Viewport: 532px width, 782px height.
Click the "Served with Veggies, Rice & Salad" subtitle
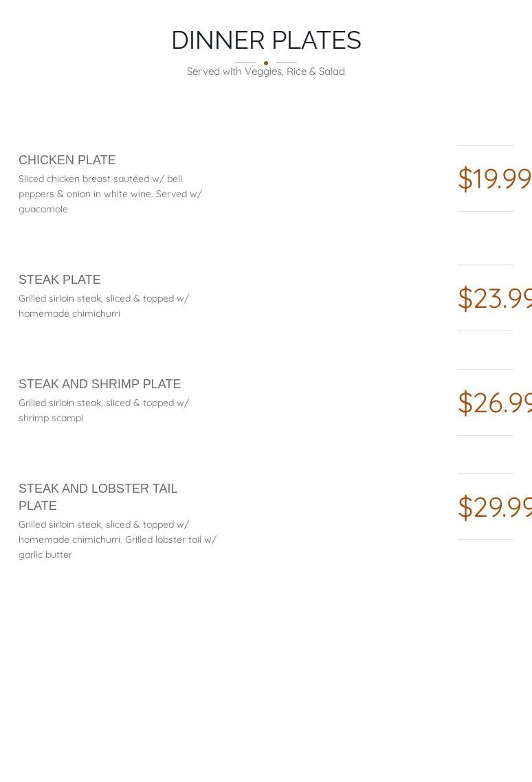266,71
